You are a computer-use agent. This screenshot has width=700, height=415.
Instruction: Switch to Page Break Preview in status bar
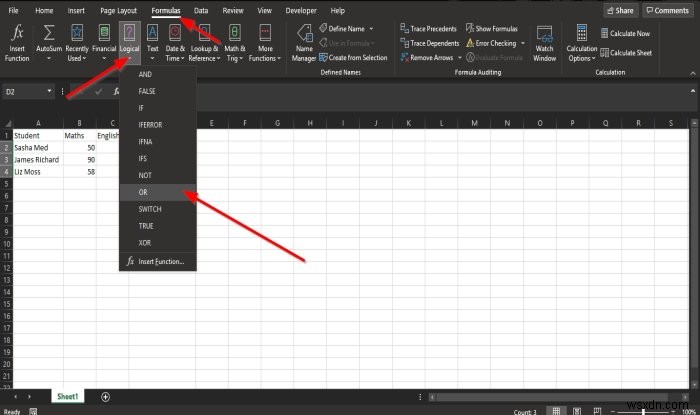(x=597, y=411)
